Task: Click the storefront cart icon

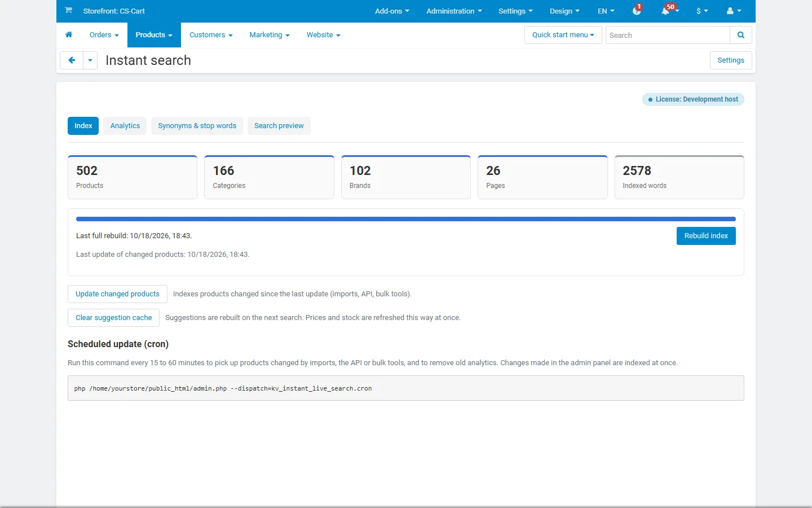Action: (x=68, y=10)
